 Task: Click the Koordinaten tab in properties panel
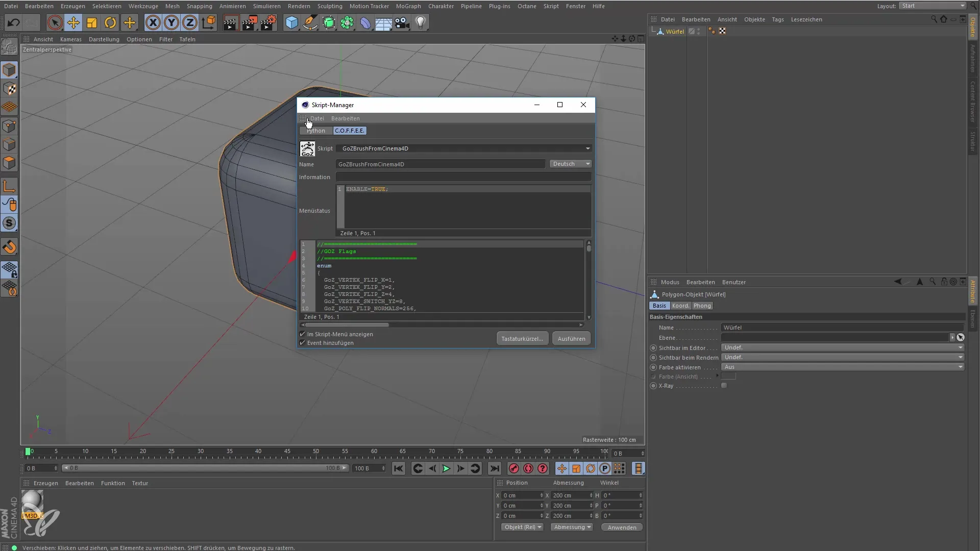pos(680,306)
